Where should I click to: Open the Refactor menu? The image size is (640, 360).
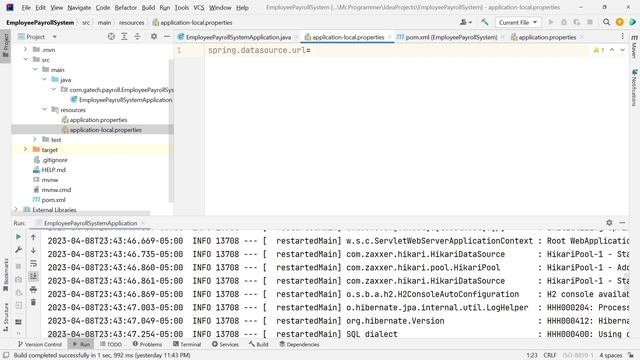(x=125, y=7)
